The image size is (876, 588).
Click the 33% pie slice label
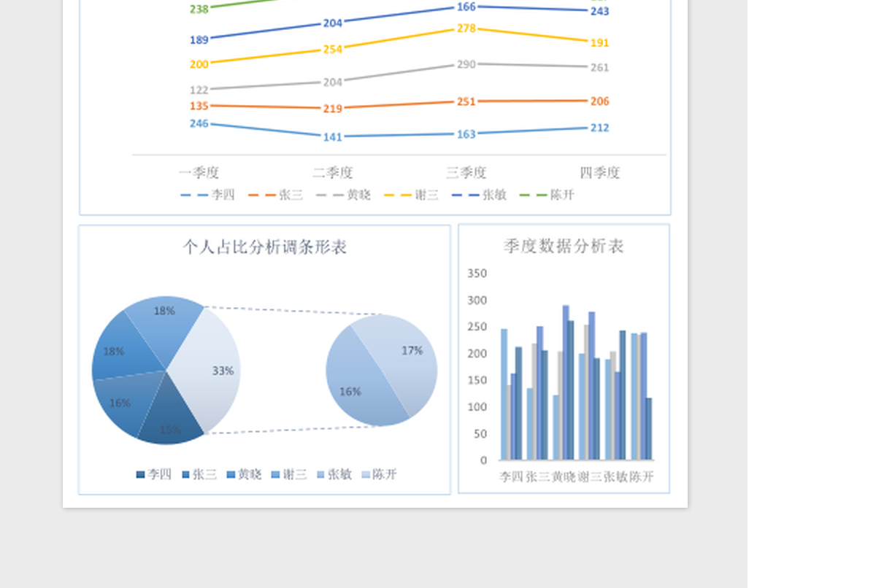[223, 371]
